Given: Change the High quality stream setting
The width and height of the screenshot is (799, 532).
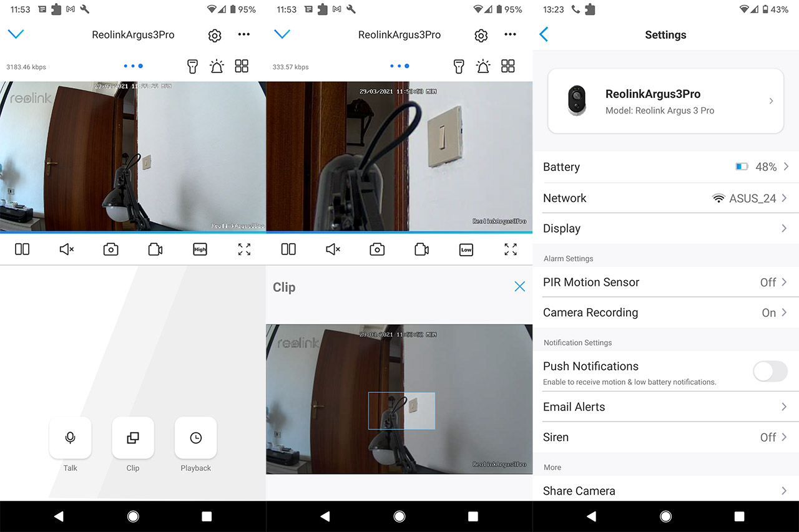Looking at the screenshot, I should (x=200, y=249).
